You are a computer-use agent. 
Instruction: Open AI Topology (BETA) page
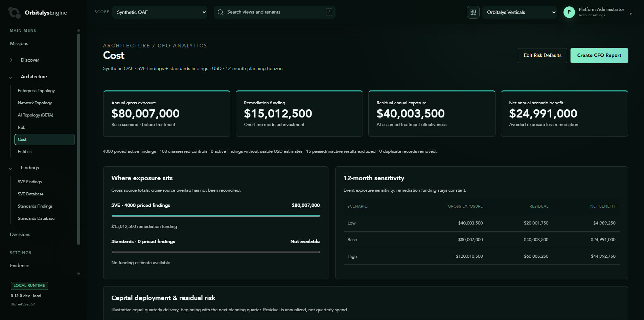pyautogui.click(x=36, y=115)
